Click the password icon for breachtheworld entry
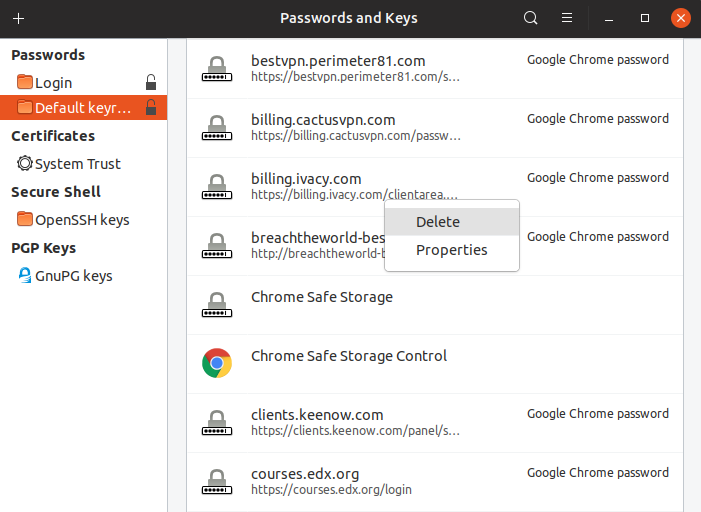This screenshot has width=701, height=512. tap(217, 246)
